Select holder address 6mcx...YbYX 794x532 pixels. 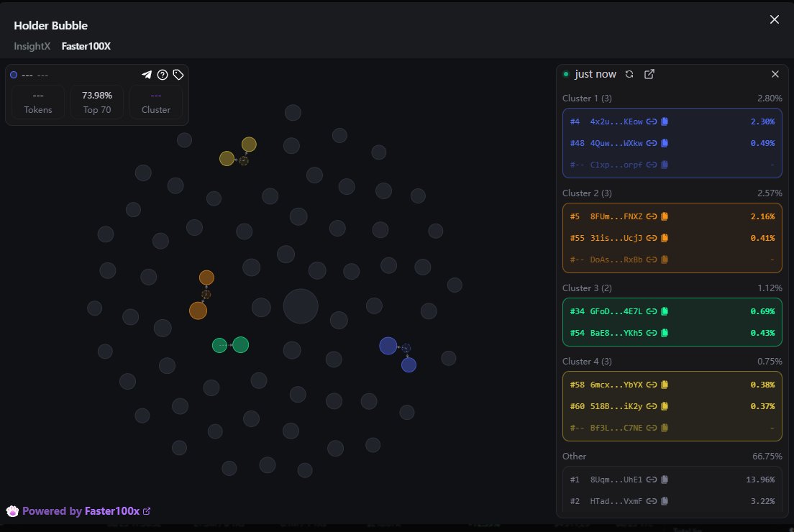pos(616,385)
